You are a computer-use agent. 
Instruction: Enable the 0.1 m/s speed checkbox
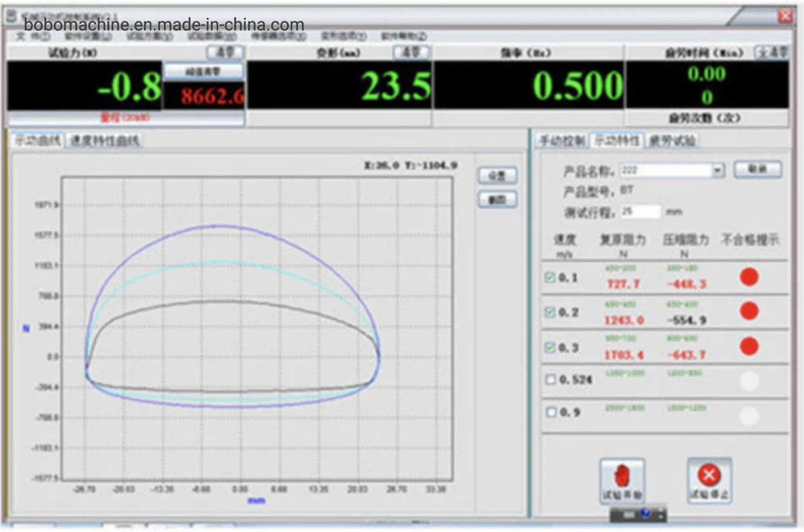(550, 277)
